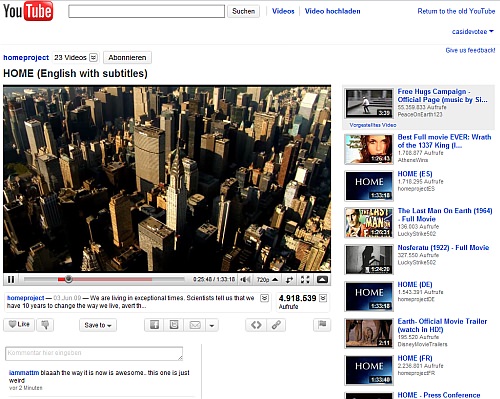Open the Save to dropdown
Screen dimensions: 500x399
[98, 325]
